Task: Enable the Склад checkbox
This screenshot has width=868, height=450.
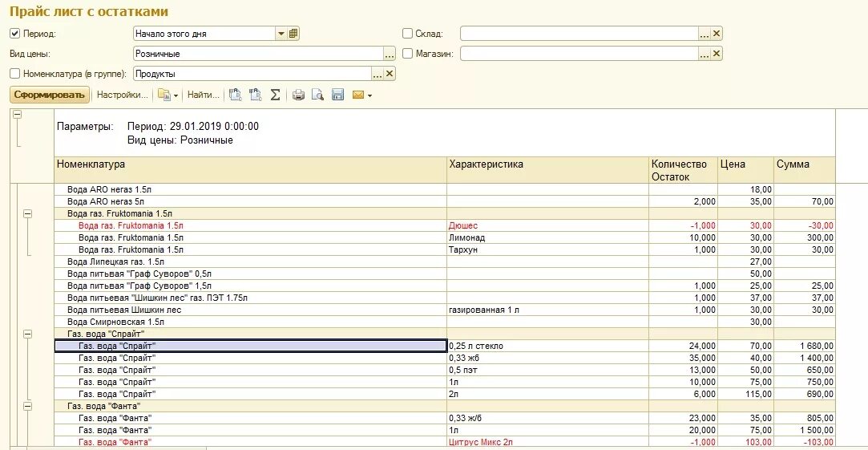Action: click(x=407, y=33)
